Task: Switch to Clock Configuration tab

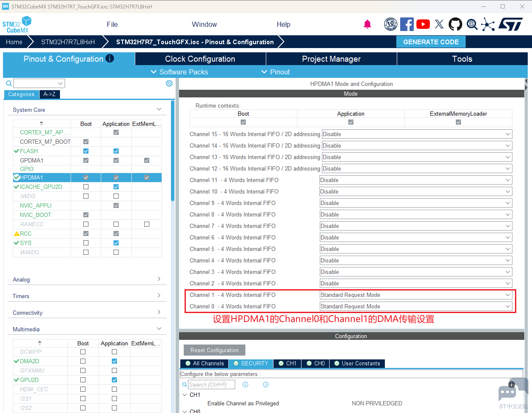Action: [x=200, y=59]
